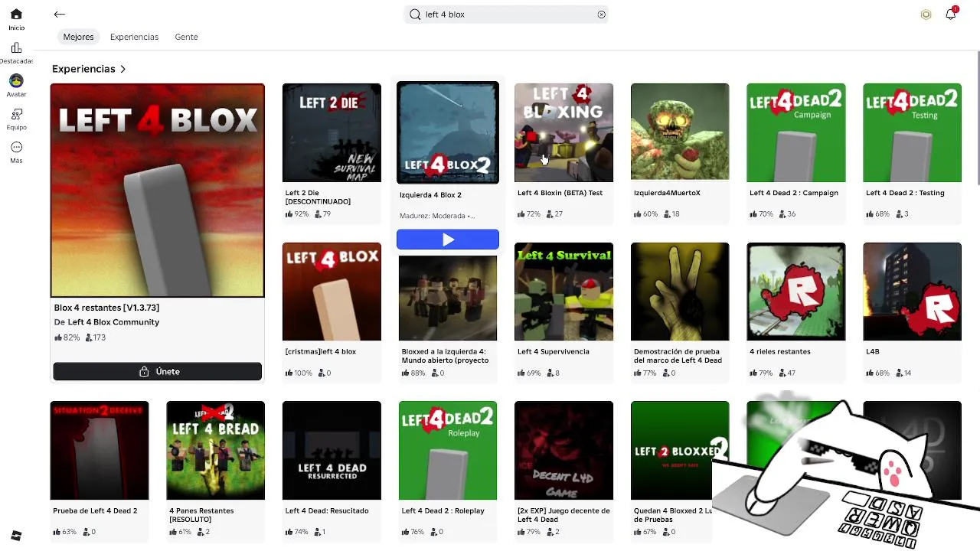Viewport: 980px width, 551px height.
Task: Open Left 2 Die thumbnail
Action: 332,132
